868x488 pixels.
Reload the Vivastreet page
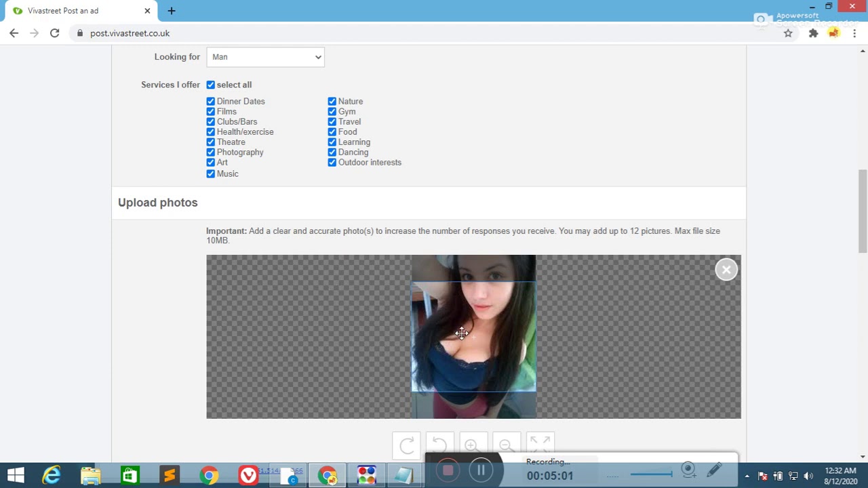tap(54, 33)
